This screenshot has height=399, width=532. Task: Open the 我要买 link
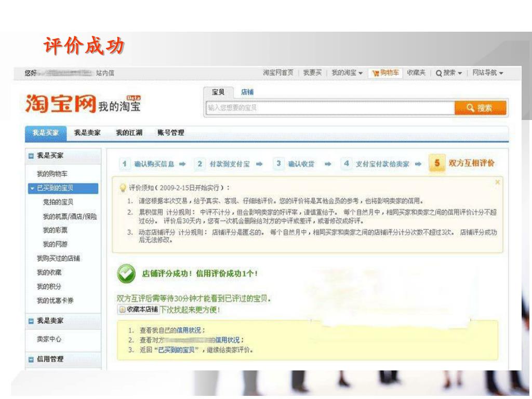pos(312,73)
